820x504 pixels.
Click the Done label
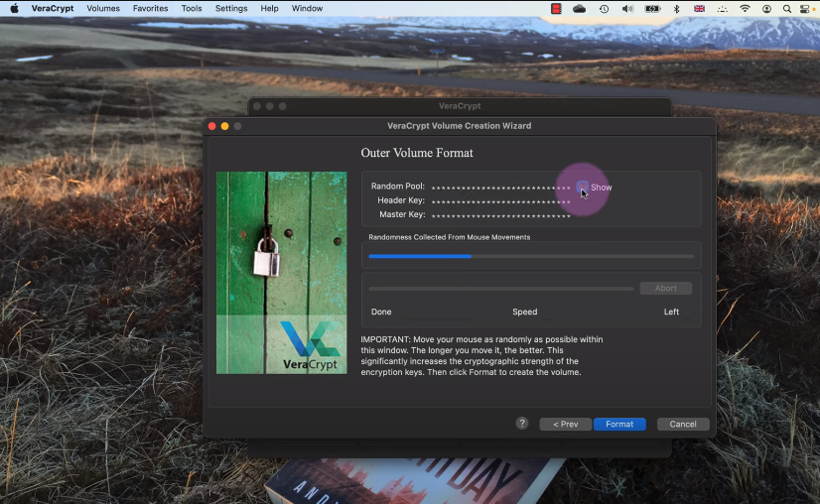click(x=381, y=312)
